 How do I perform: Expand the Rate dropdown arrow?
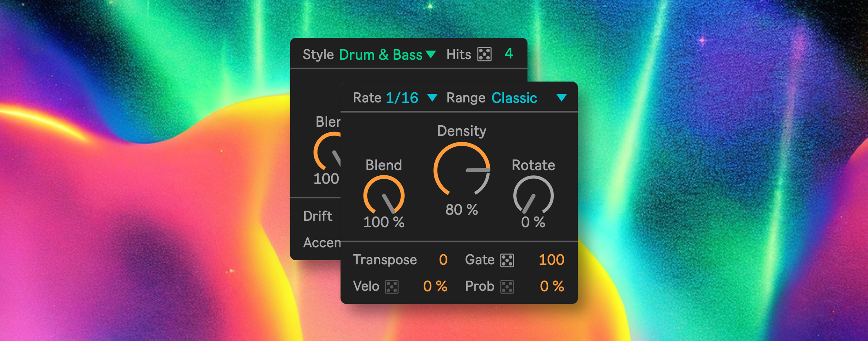coord(432,98)
